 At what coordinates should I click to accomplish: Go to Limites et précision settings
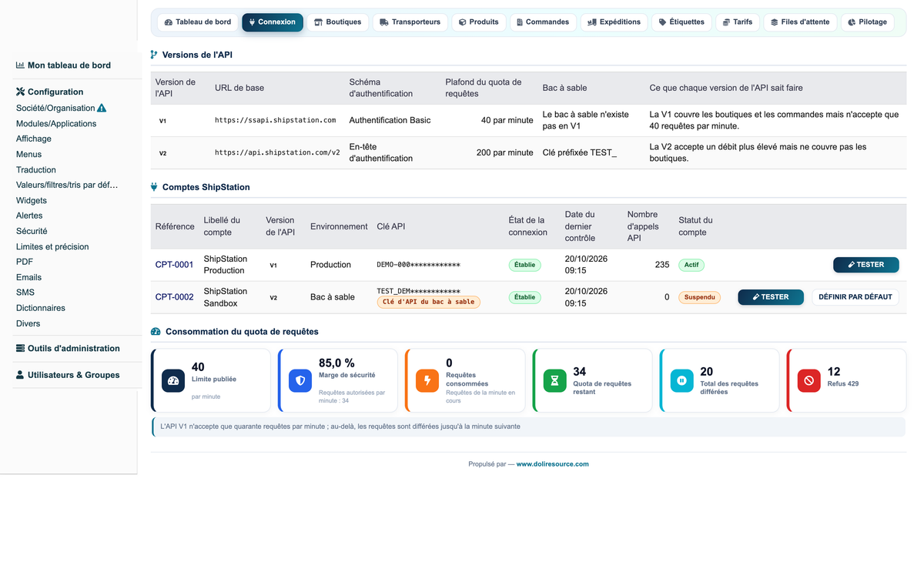52,247
